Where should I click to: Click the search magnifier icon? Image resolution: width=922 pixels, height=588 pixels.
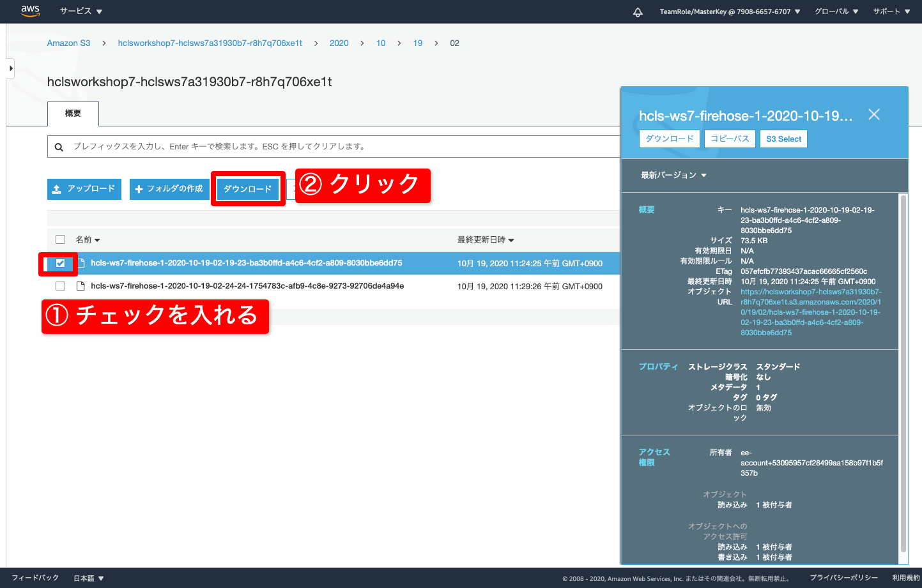pos(59,147)
